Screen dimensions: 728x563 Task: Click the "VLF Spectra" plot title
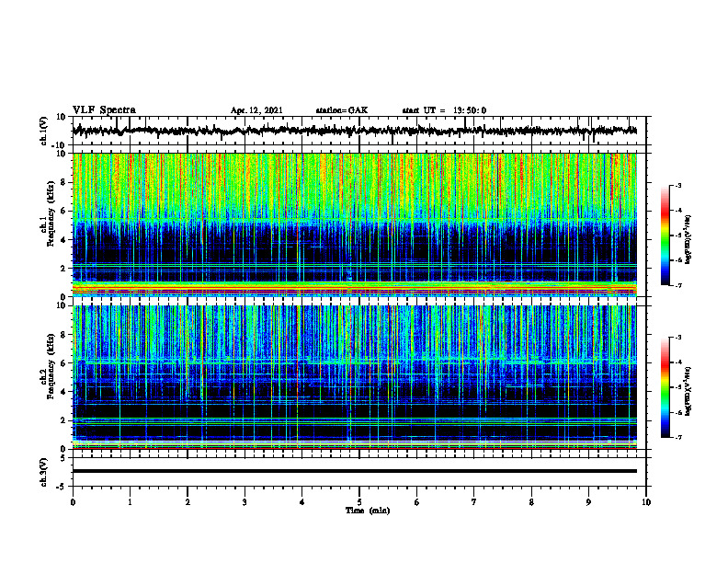[x=104, y=110]
